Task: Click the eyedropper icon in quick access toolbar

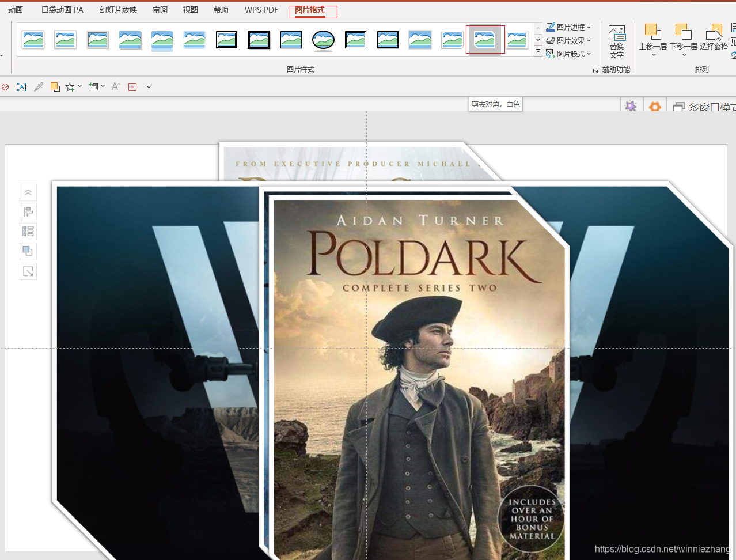Action: pyautogui.click(x=39, y=87)
